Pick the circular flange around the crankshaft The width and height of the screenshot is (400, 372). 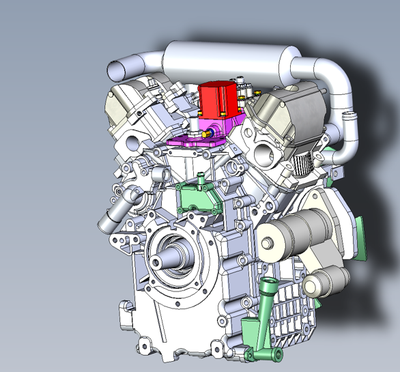tap(178, 259)
